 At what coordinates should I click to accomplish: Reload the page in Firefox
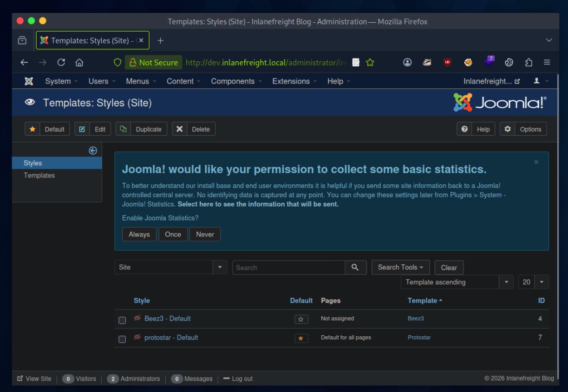coord(61,63)
